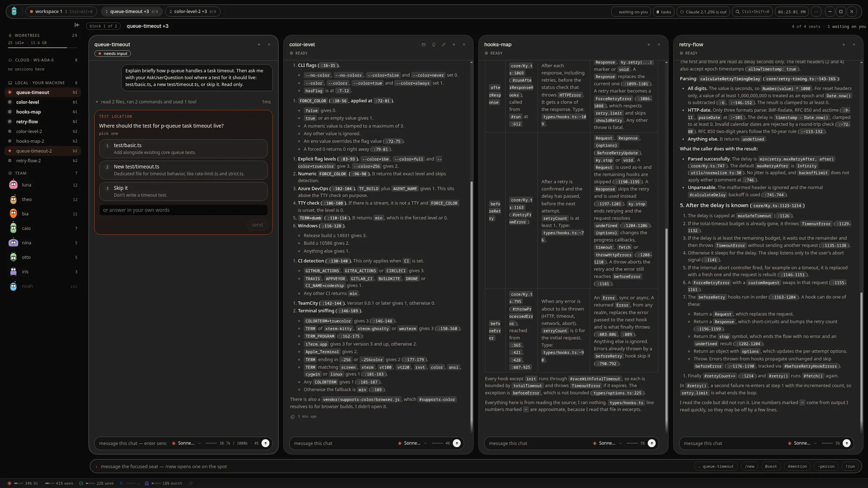Collapse the sidebar with the arrow icon
Image resolution: width=868 pixels, height=488 pixels.
pyautogui.click(x=77, y=25)
